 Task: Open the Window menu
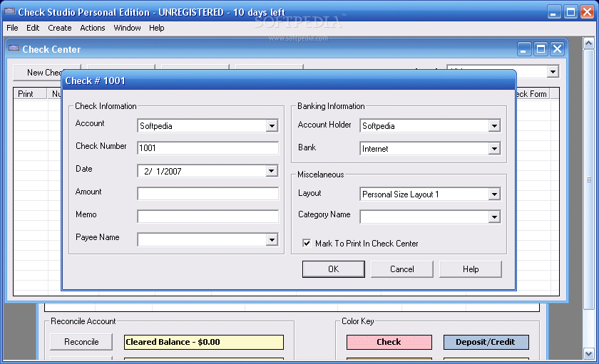tap(127, 28)
